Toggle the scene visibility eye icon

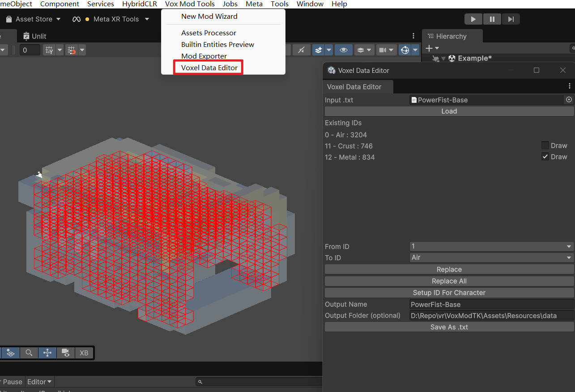click(x=344, y=50)
